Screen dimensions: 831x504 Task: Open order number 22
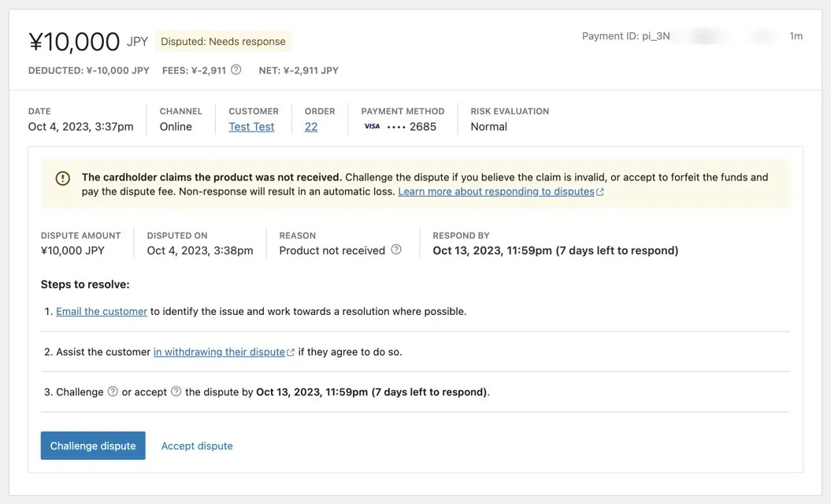click(311, 127)
